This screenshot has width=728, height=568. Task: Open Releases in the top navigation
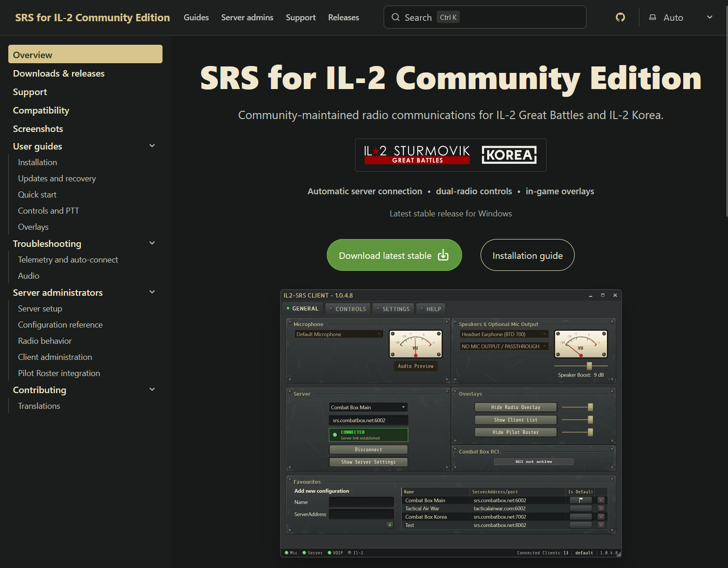click(343, 18)
